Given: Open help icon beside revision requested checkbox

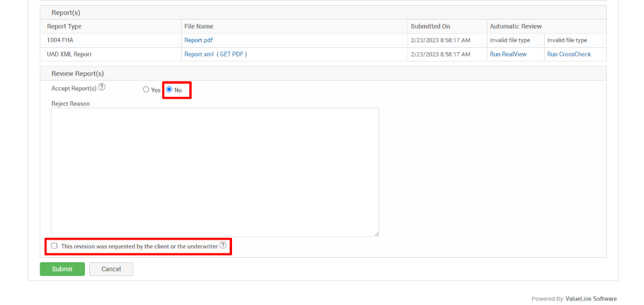Looking at the screenshot, I should pyautogui.click(x=223, y=245).
